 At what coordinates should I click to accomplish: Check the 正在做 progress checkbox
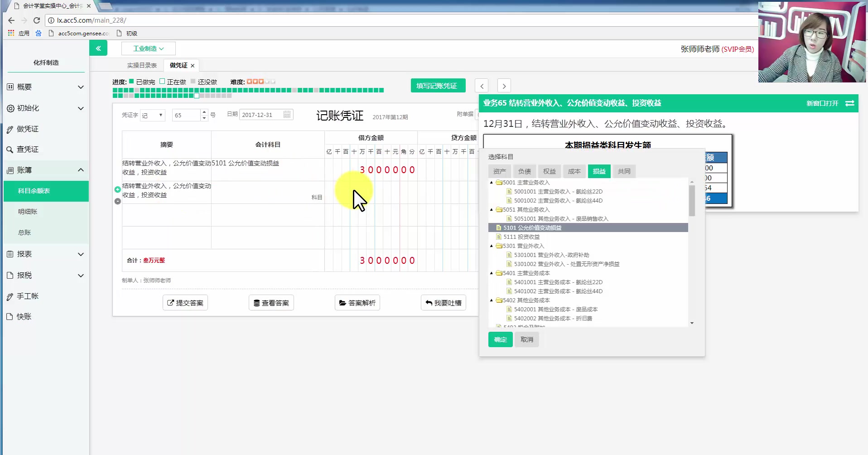tap(162, 82)
